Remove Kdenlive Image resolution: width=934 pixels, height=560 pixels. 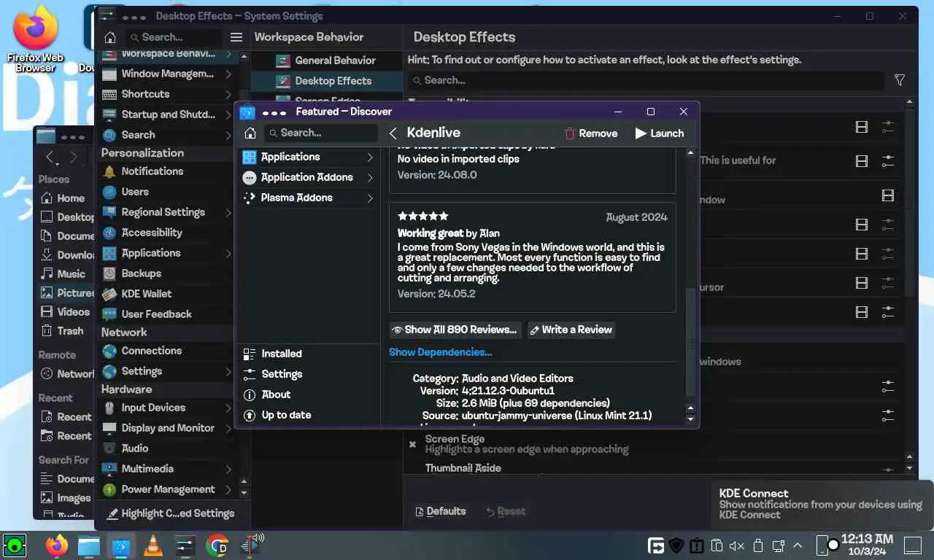point(591,133)
